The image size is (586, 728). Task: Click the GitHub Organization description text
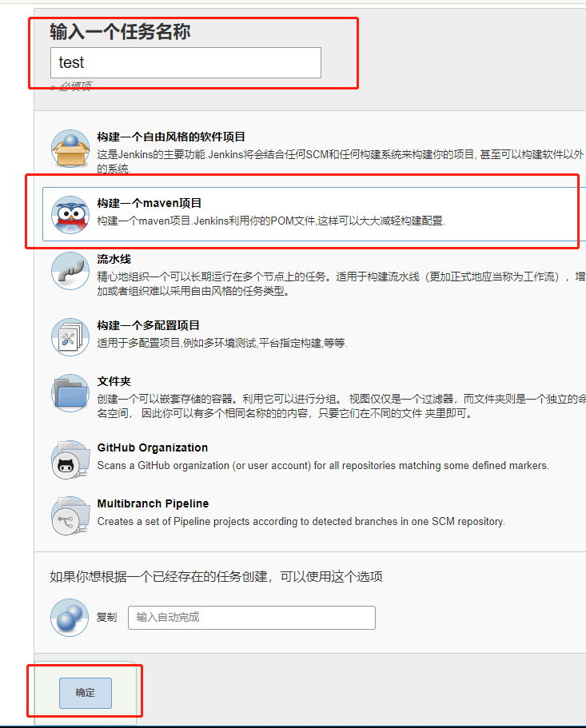323,466
